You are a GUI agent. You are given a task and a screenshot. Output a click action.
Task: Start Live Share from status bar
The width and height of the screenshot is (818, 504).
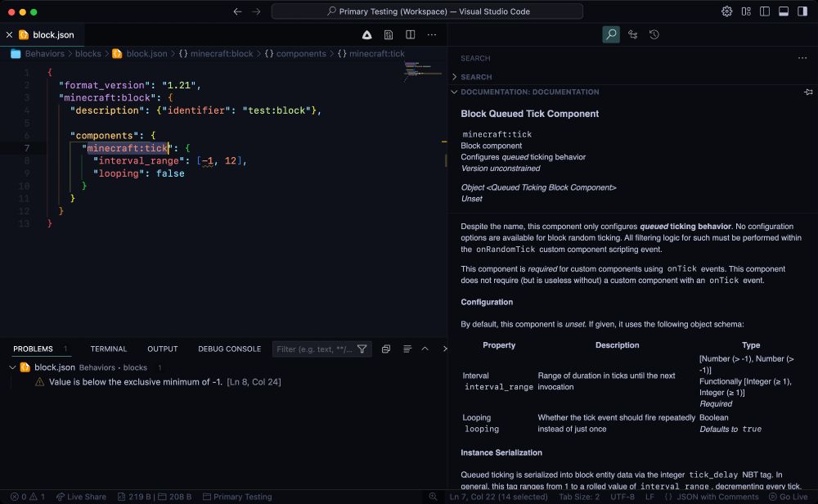coord(81,497)
